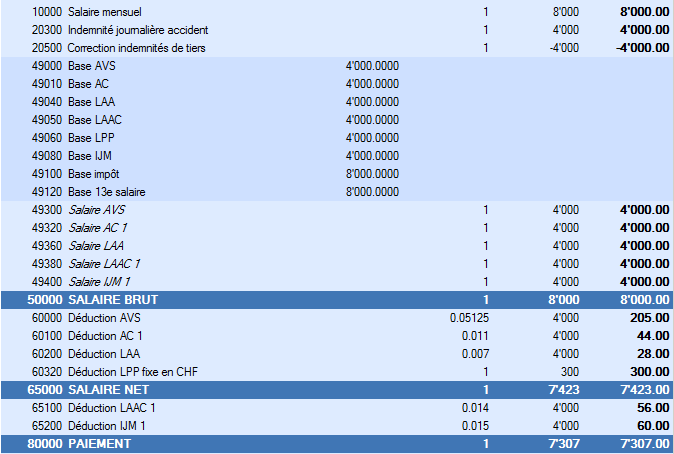Click the 49060 Base LPP row

click(x=337, y=138)
